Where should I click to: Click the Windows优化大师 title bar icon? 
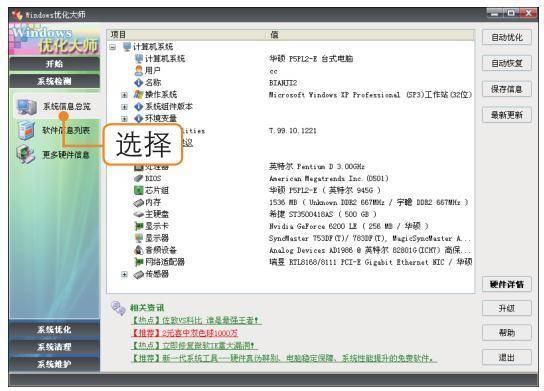[x=17, y=15]
